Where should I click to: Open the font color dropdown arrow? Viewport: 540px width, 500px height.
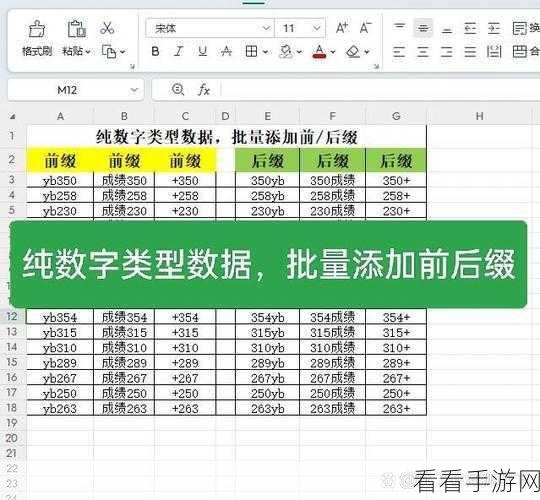(x=333, y=52)
